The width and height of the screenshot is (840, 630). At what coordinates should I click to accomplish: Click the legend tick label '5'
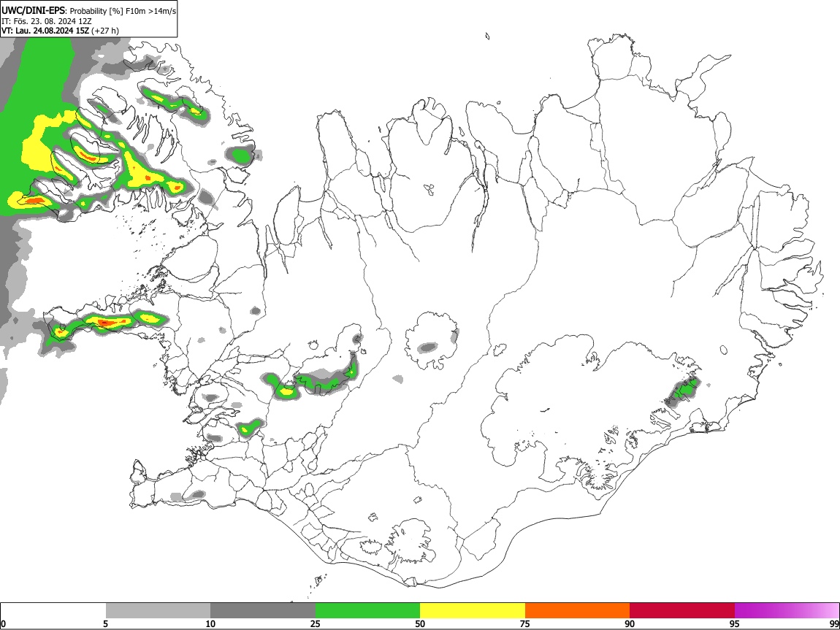(x=105, y=624)
